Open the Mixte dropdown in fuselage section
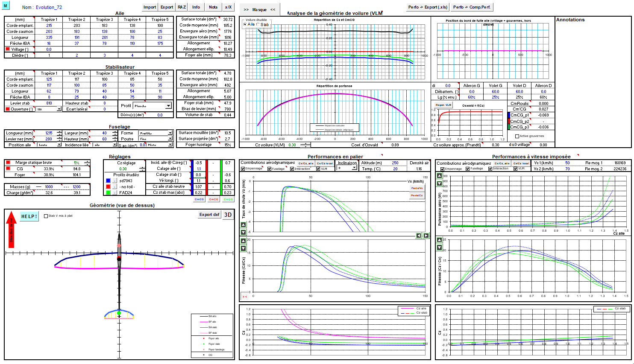Viewport: 634px width, 364px height. [x=160, y=145]
